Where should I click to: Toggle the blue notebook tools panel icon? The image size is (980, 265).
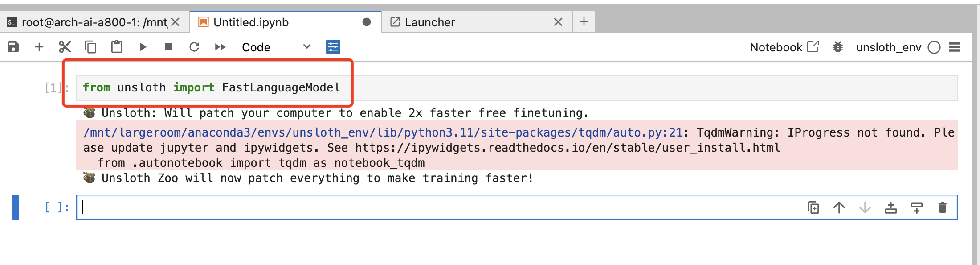coord(333,47)
